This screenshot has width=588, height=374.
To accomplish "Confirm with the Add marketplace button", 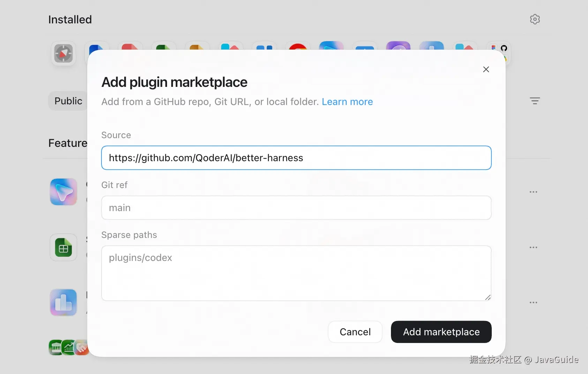I will [x=441, y=332].
